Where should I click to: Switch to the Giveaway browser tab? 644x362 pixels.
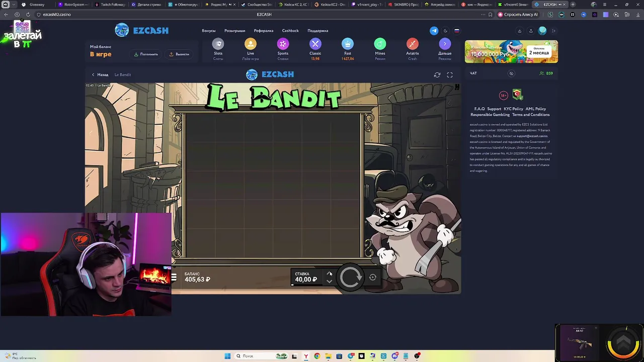pyautogui.click(x=36, y=5)
